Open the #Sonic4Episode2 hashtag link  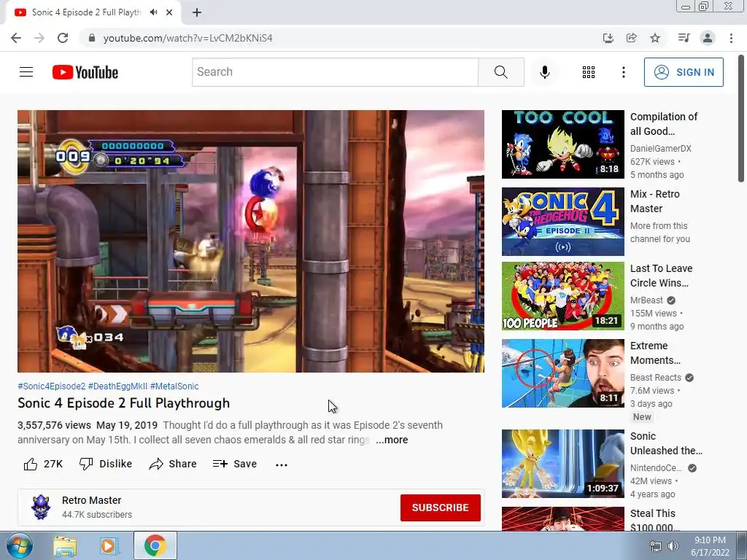pyautogui.click(x=52, y=386)
